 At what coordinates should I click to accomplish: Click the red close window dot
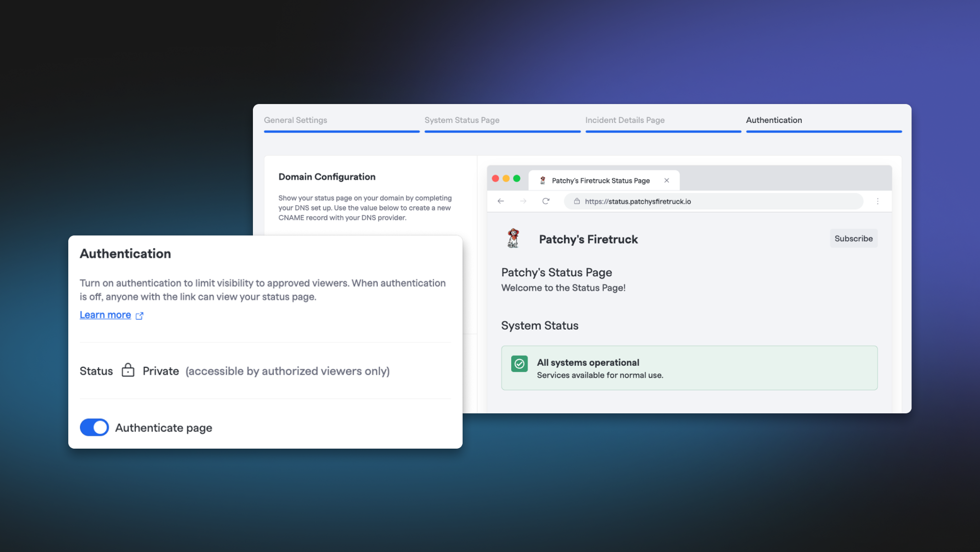pyautogui.click(x=495, y=179)
